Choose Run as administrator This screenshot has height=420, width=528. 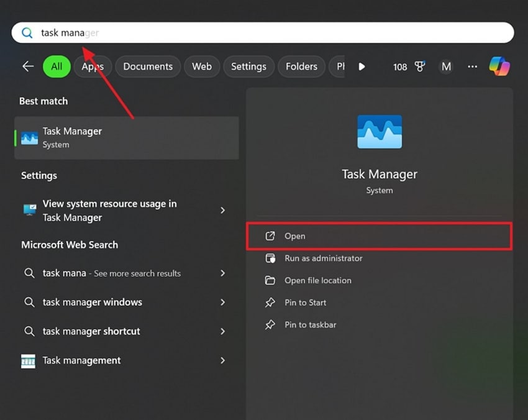point(379,258)
